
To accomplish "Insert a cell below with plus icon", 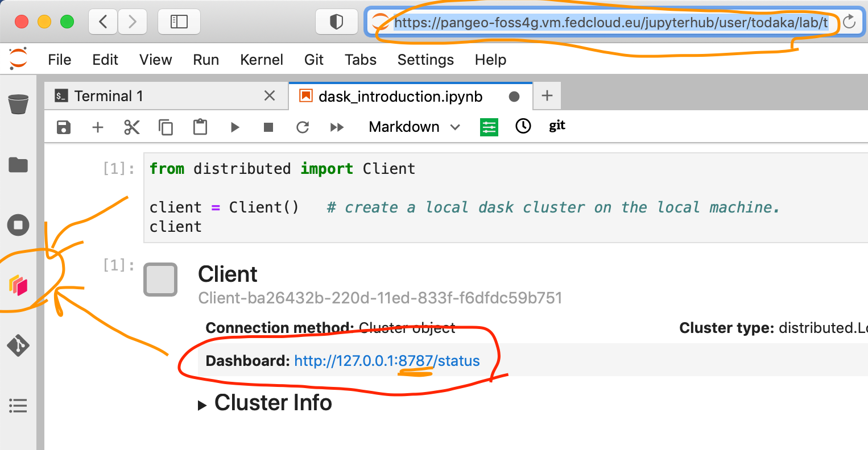I will (98, 127).
